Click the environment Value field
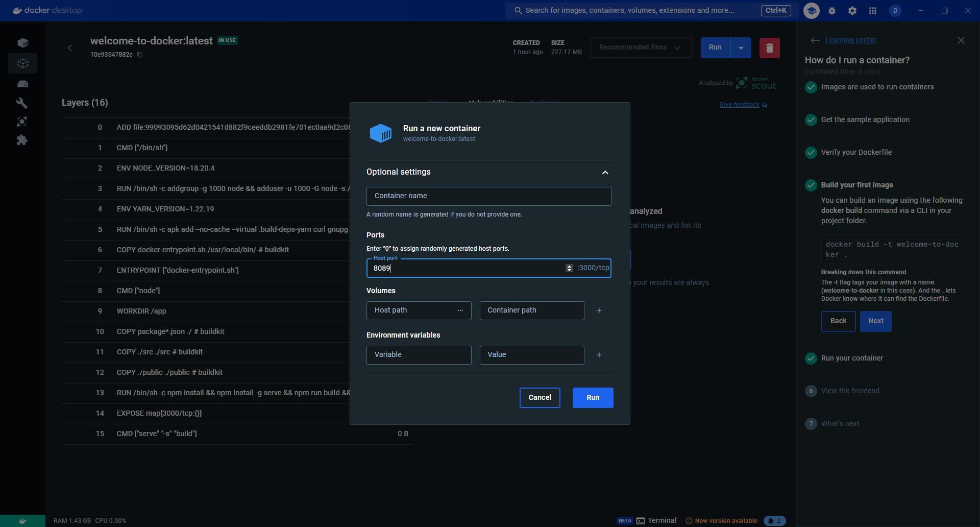Image resolution: width=980 pixels, height=527 pixels. pos(532,355)
